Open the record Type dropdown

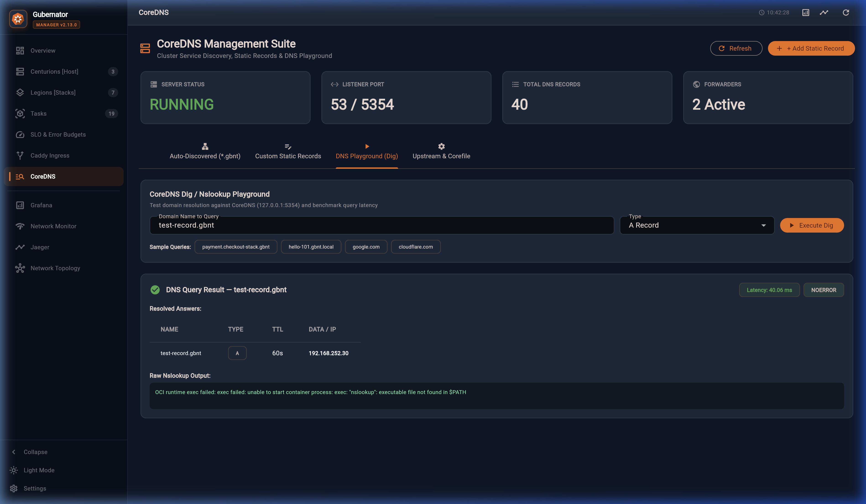click(697, 225)
